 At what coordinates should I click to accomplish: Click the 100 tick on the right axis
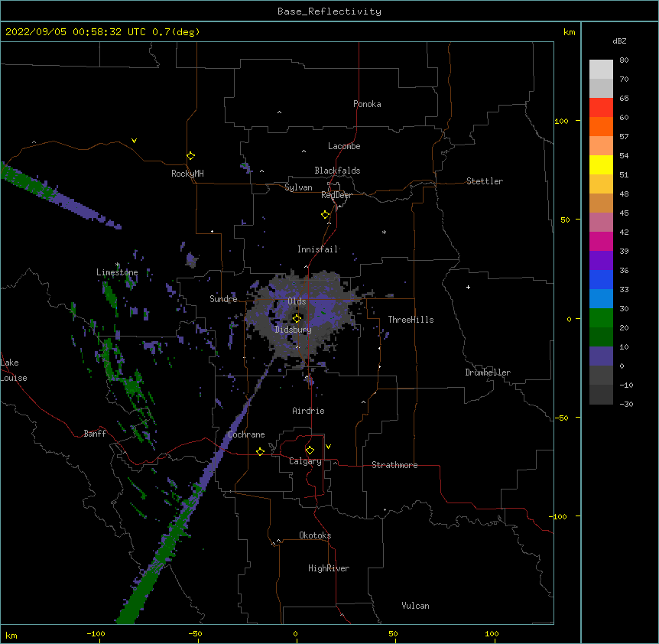click(x=561, y=121)
